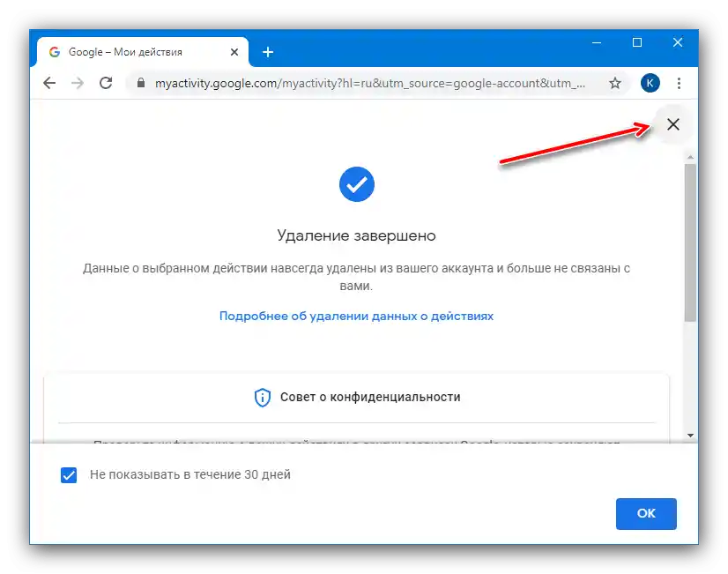This screenshot has width=728, height=574.
Task: Maximize the Chrome browser window
Action: coord(637,42)
